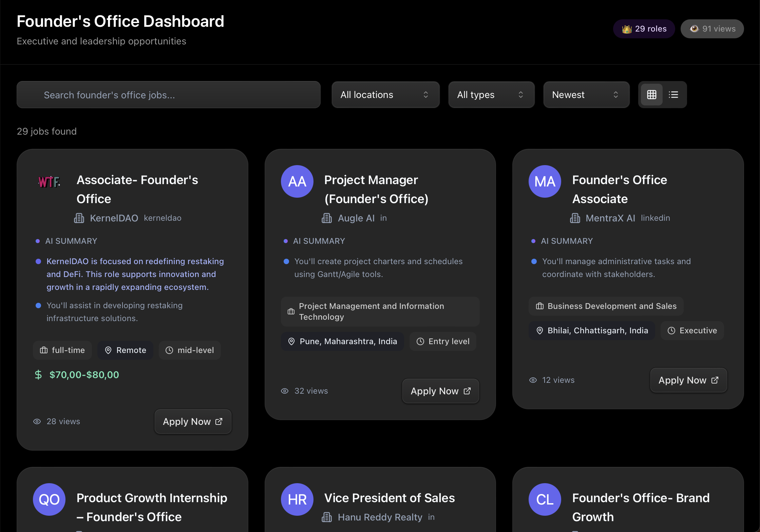This screenshot has width=760, height=532.
Task: Click building icon beside Augle AI
Action: coord(327,218)
